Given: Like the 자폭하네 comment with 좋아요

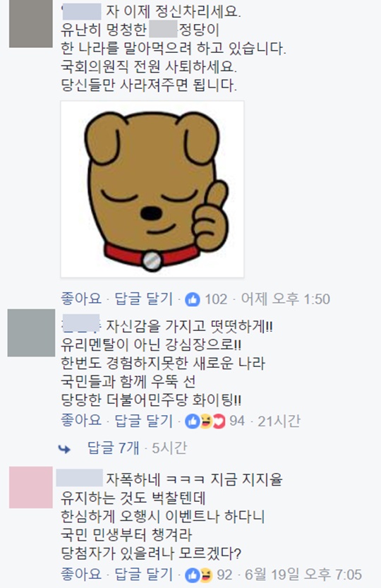Looking at the screenshot, I should coord(81,574).
